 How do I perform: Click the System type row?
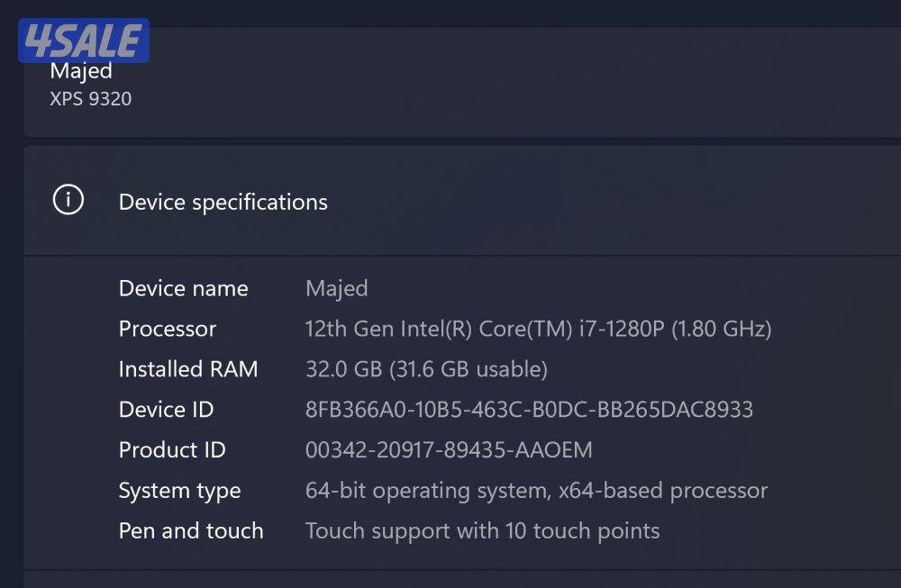[179, 490]
